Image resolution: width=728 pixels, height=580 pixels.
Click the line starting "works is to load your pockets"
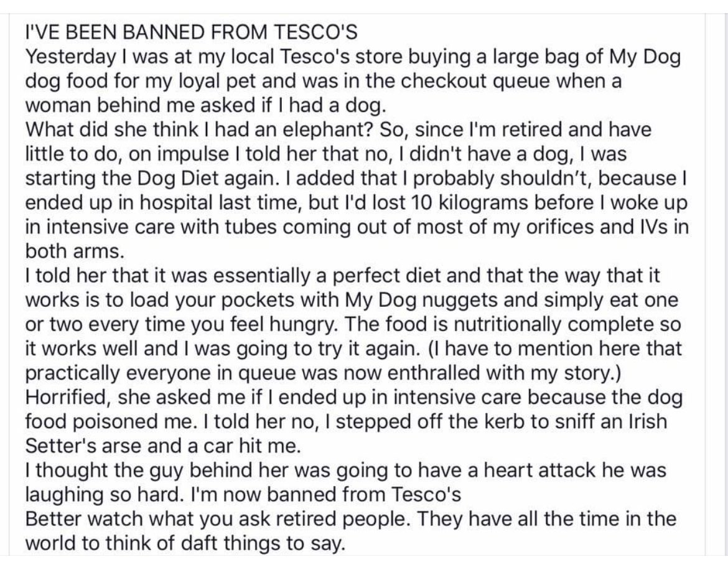(x=352, y=300)
